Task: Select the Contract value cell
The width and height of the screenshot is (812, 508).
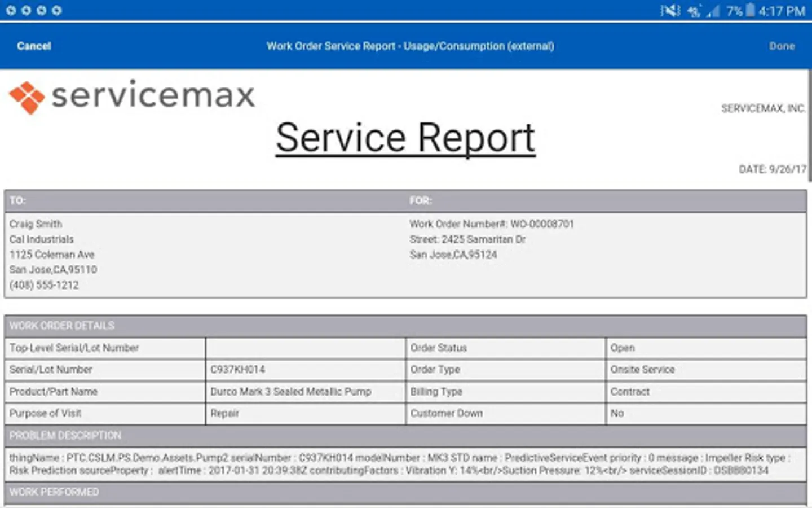Action: 705,392
